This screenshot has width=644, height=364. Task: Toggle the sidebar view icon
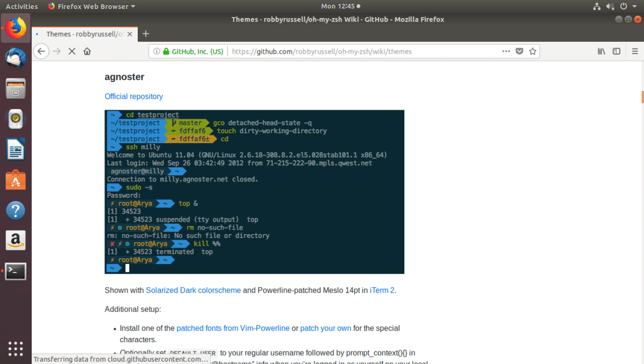tap(616, 51)
